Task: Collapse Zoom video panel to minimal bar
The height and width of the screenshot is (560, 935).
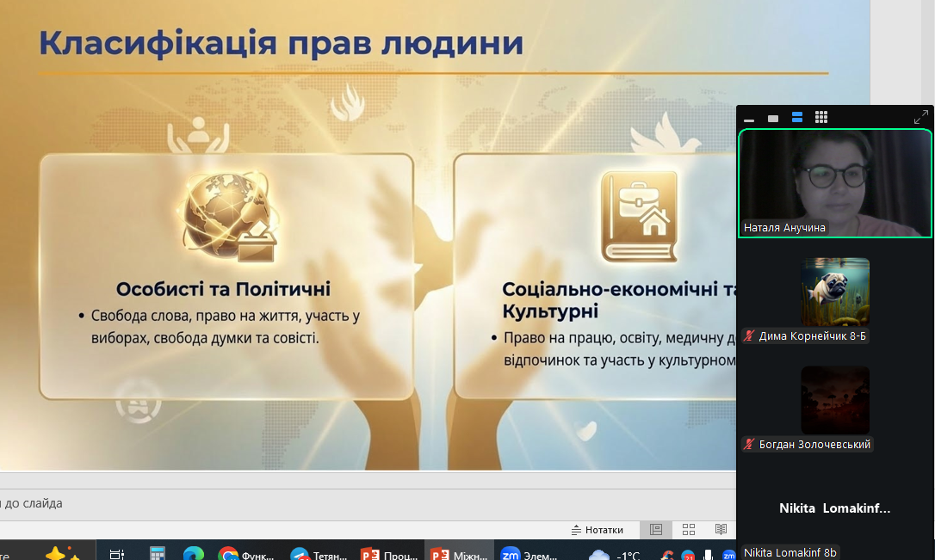Action: click(x=749, y=119)
